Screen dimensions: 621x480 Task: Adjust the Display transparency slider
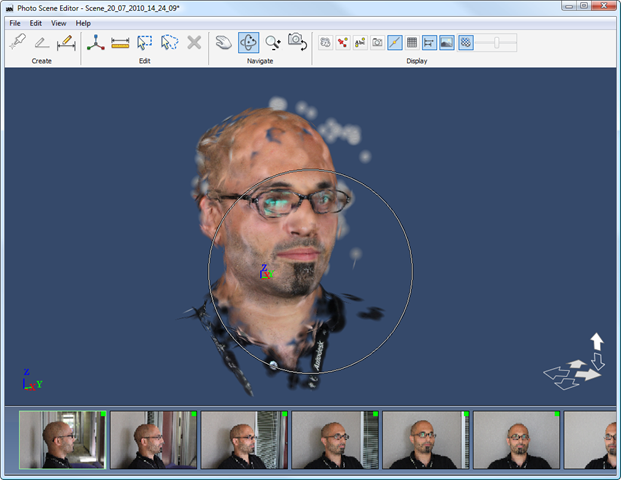(x=496, y=42)
